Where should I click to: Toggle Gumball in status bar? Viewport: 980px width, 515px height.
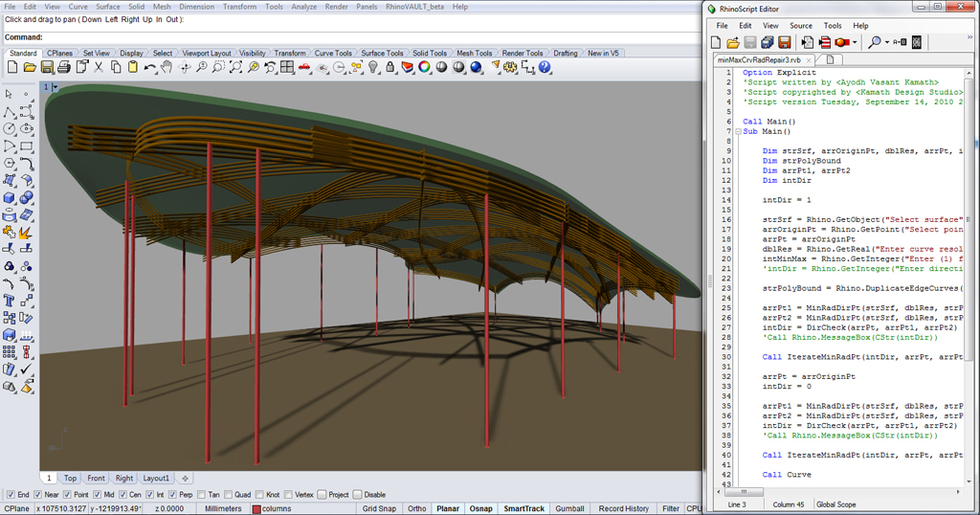click(570, 508)
